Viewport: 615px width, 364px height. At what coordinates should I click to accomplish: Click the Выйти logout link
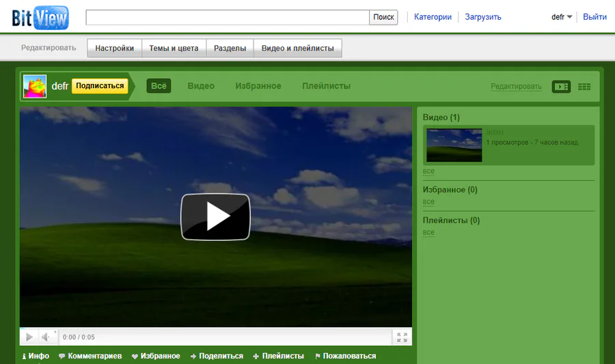594,17
